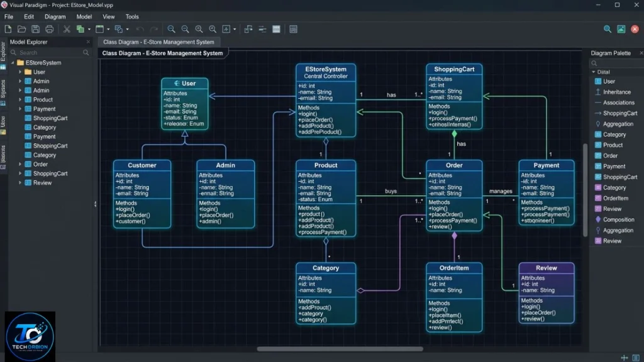
Task: Open the View menu
Action: 108,17
